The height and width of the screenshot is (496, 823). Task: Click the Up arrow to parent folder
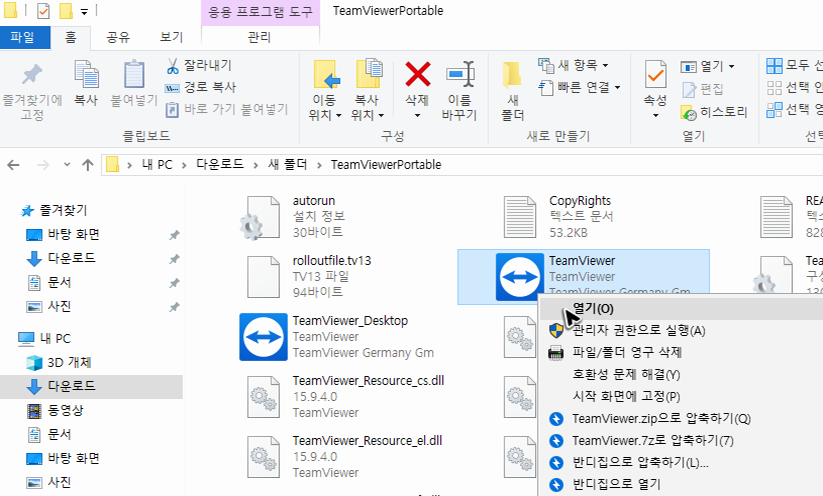88,165
